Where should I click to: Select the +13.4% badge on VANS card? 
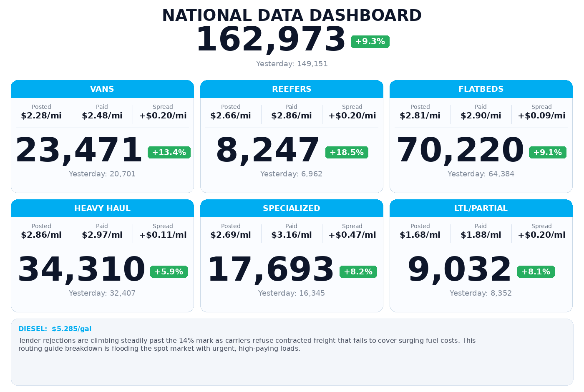[169, 152]
